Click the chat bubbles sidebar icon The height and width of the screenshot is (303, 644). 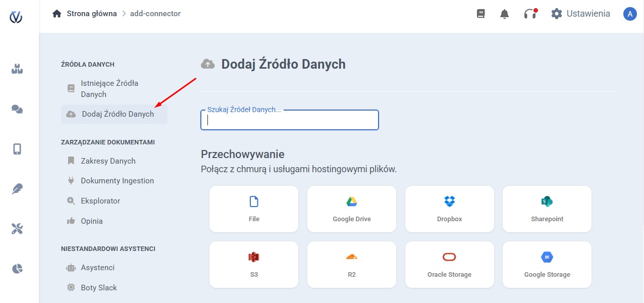[17, 109]
